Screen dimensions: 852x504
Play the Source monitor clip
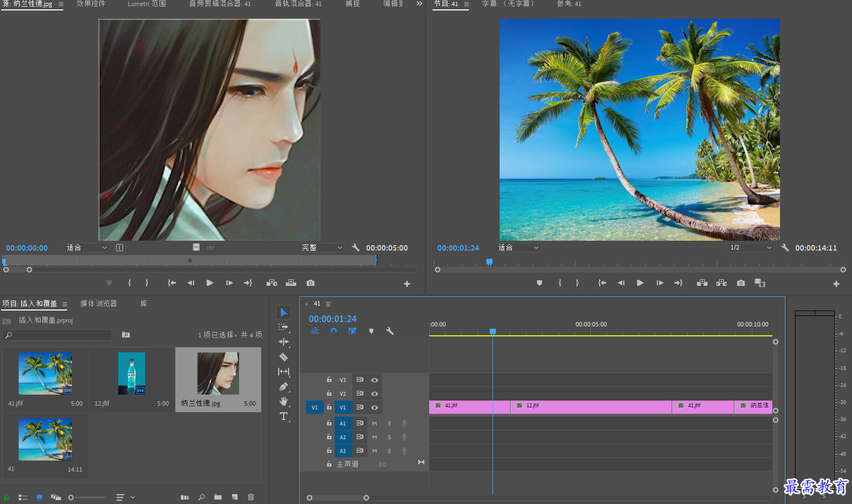(209, 283)
